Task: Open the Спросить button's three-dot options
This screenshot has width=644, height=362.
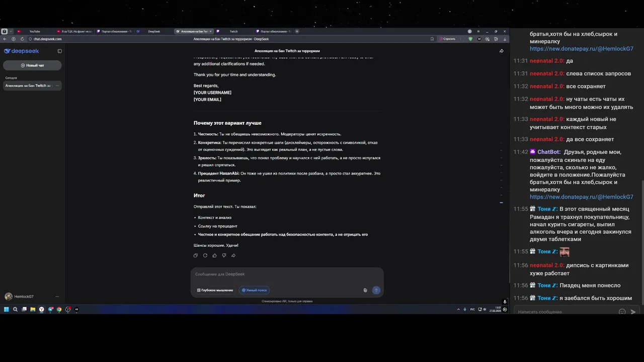Action: [460, 39]
